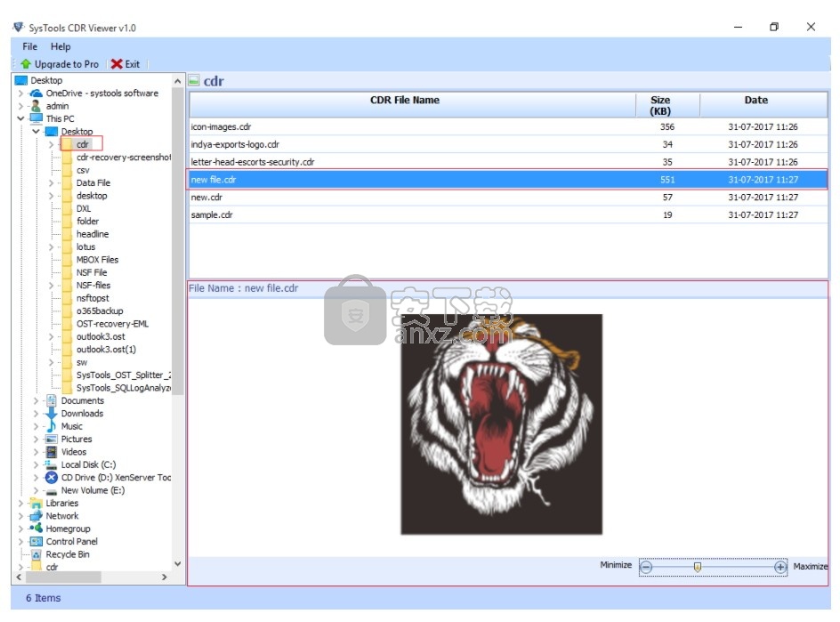Select the cdr folder in tree
Viewport: 840px width, 622px height.
83,144
